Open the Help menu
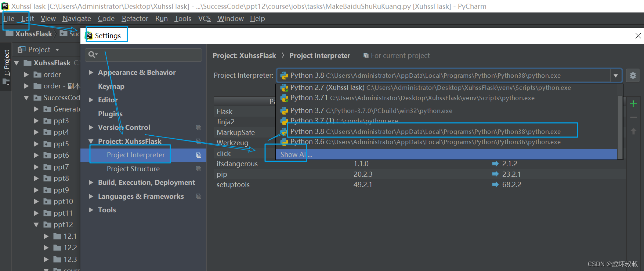644x271 pixels. click(257, 18)
